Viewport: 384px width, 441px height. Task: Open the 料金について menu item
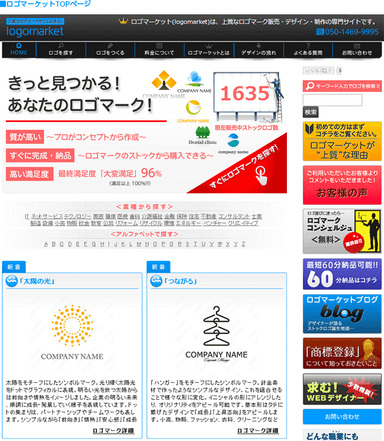point(159,50)
